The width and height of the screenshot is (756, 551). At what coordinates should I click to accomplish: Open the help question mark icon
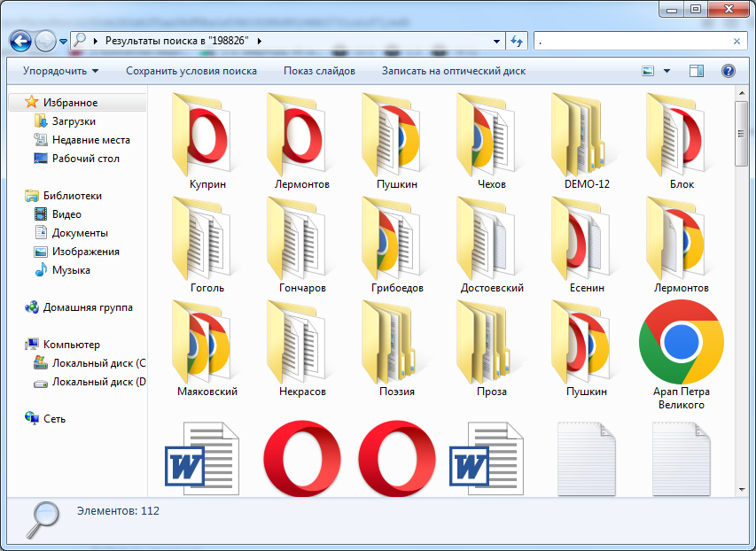coord(728,71)
